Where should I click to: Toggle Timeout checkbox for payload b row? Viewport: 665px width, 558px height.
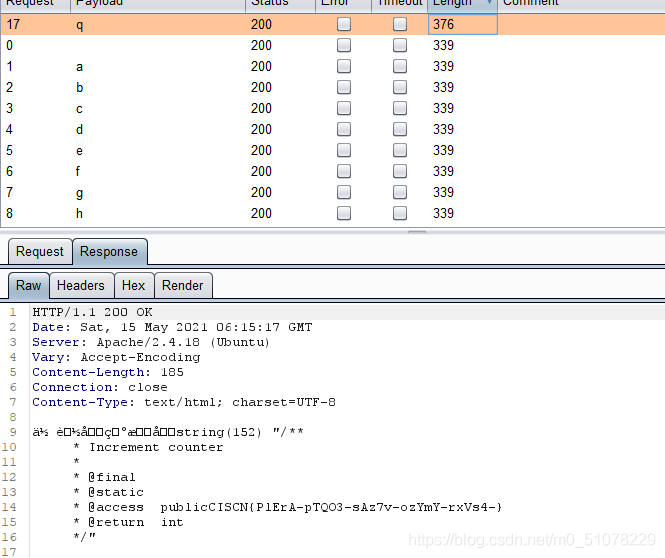tap(400, 87)
